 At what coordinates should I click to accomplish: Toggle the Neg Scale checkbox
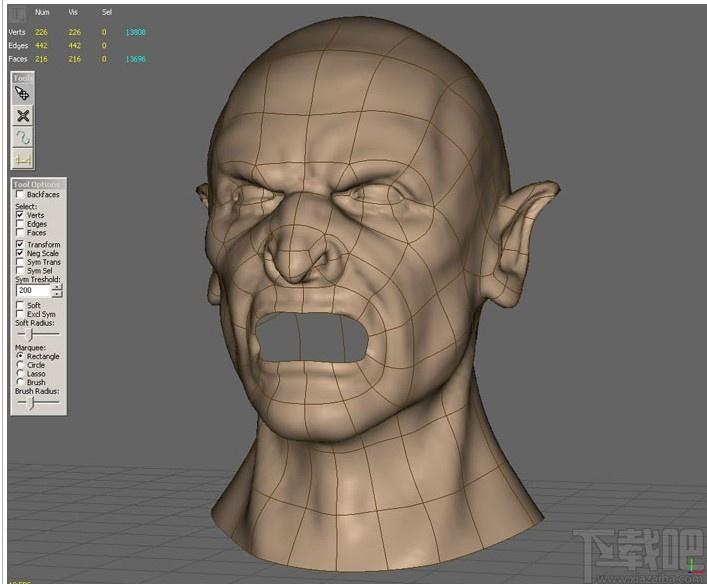coord(20,253)
